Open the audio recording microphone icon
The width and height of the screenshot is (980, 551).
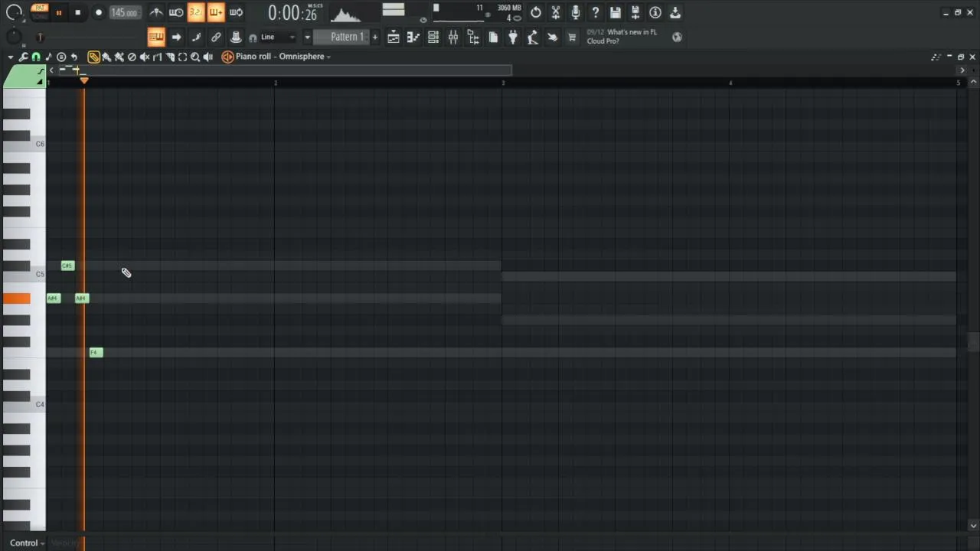pyautogui.click(x=576, y=12)
